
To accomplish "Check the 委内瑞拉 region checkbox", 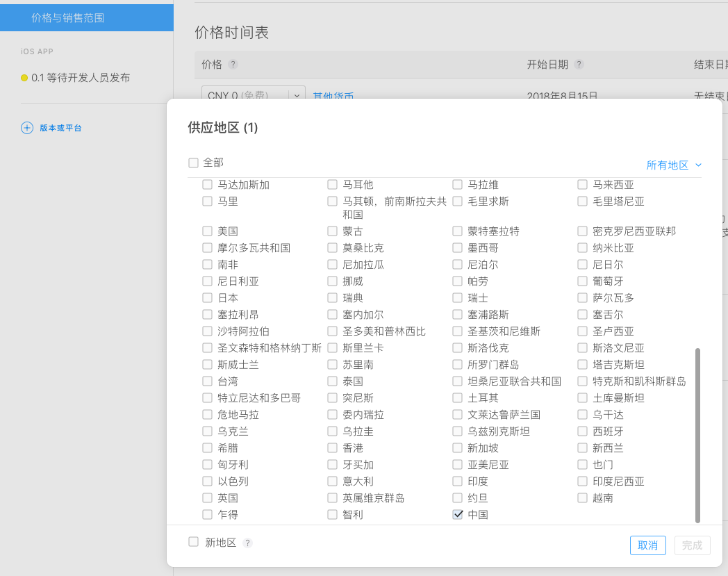I will pyautogui.click(x=332, y=414).
